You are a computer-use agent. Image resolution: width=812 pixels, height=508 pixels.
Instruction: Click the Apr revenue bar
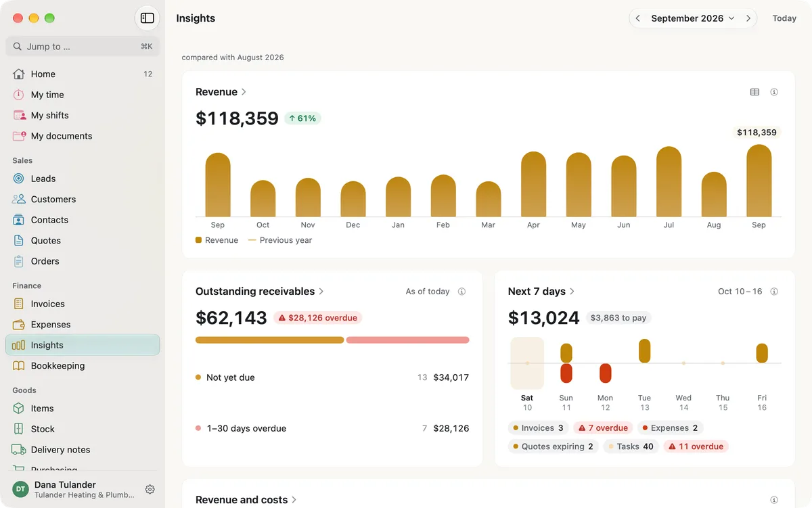[x=533, y=184]
